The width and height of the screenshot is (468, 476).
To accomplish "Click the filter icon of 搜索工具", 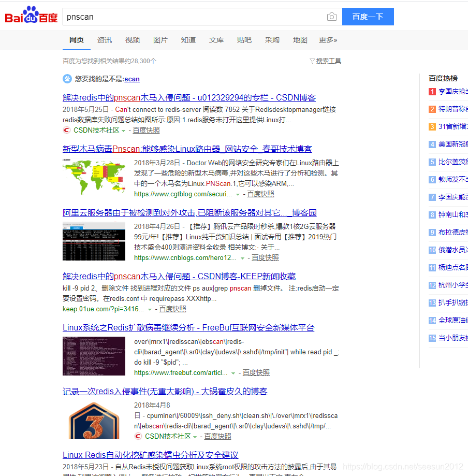I will pos(312,61).
